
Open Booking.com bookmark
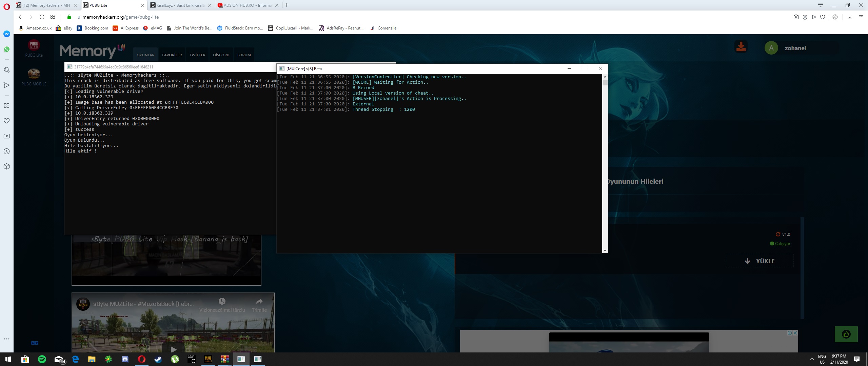[93, 28]
